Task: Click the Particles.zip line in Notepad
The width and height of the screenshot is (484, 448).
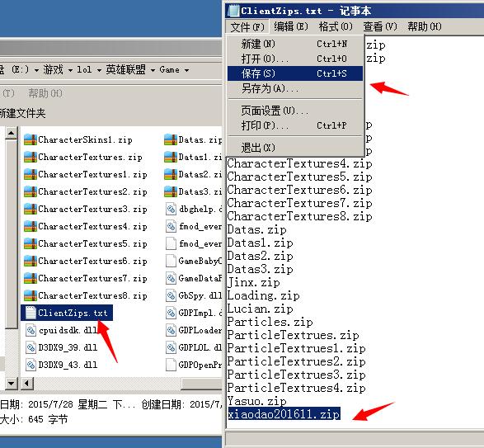Action: click(270, 322)
